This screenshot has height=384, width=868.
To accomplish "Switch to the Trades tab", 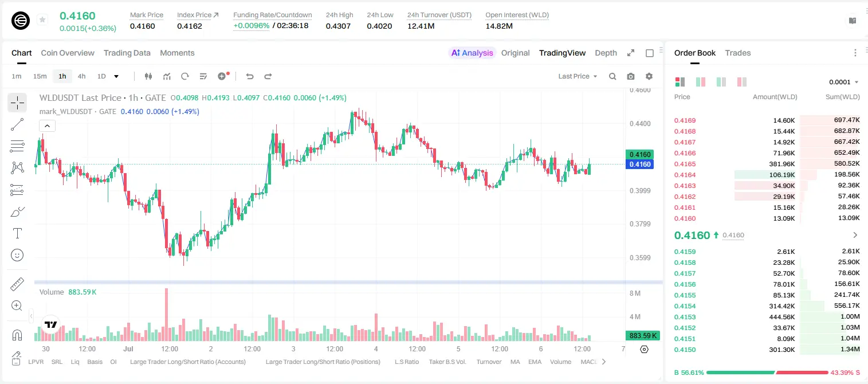I will pyautogui.click(x=737, y=53).
